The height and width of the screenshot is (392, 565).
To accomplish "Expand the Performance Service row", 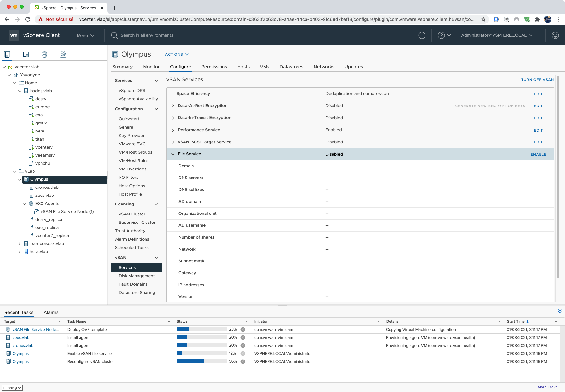I will click(x=173, y=130).
